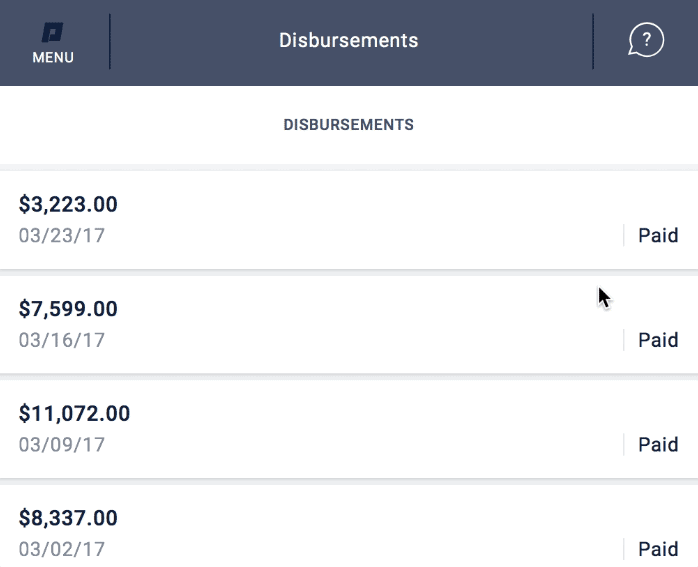Select blank area of $3,223.00 card

tap(356, 220)
